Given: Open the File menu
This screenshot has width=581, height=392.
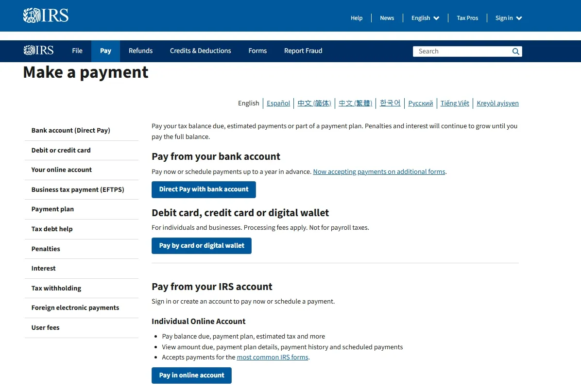Looking at the screenshot, I should [77, 51].
